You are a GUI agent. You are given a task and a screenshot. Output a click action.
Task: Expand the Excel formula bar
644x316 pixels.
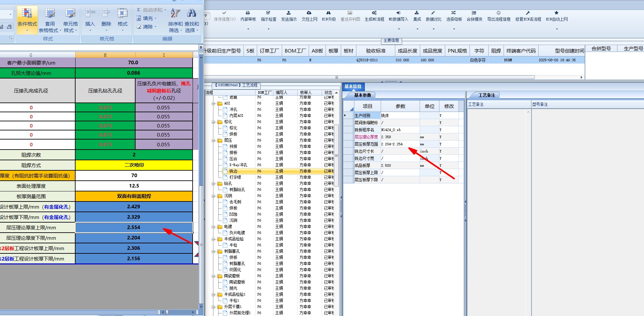201,47
